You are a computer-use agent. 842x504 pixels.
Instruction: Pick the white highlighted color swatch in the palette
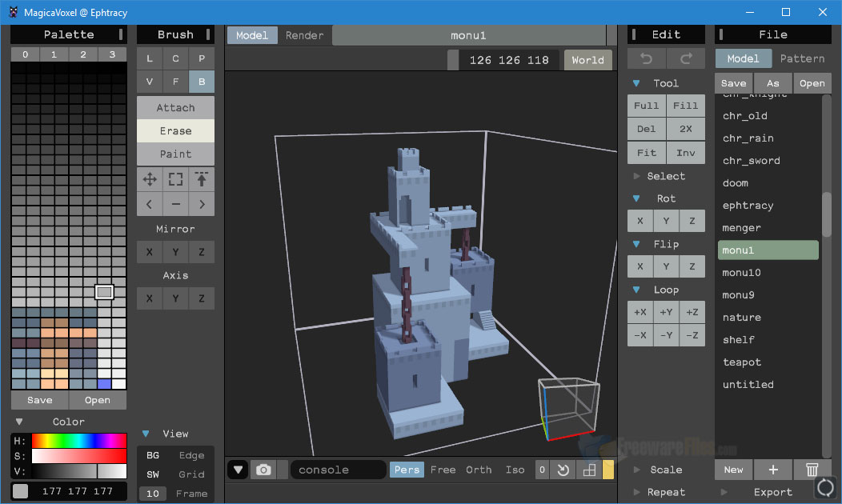104,291
